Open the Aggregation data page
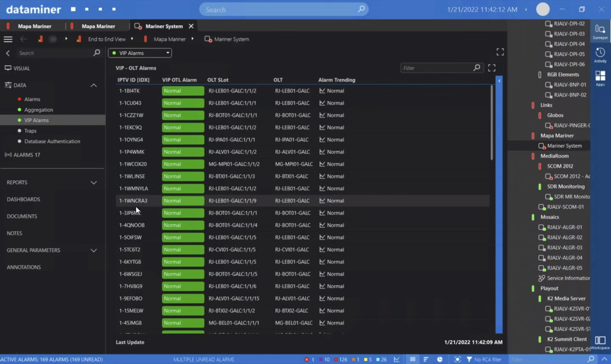The width and height of the screenshot is (611, 364). [x=39, y=110]
